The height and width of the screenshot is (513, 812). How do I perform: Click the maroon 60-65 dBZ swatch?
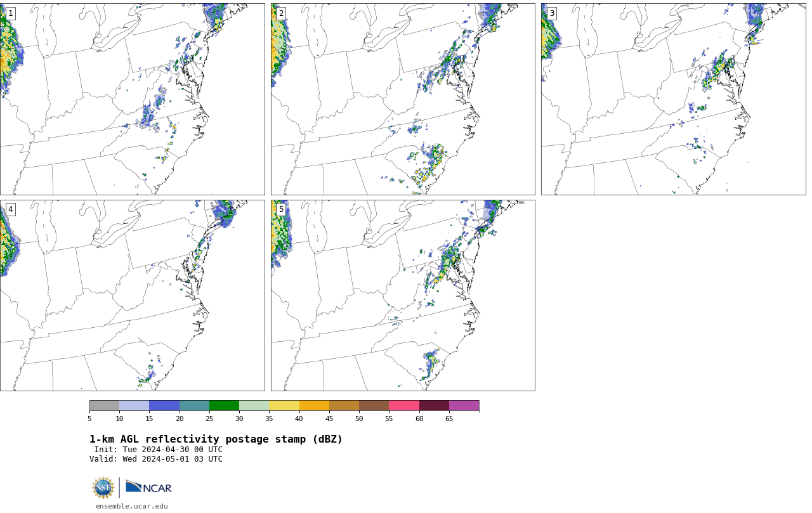(434, 406)
